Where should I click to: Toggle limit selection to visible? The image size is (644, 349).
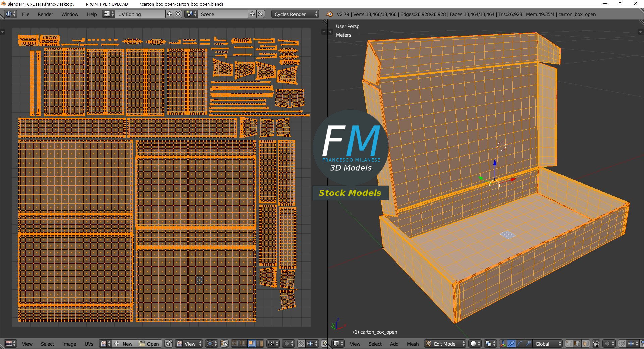coord(596,344)
